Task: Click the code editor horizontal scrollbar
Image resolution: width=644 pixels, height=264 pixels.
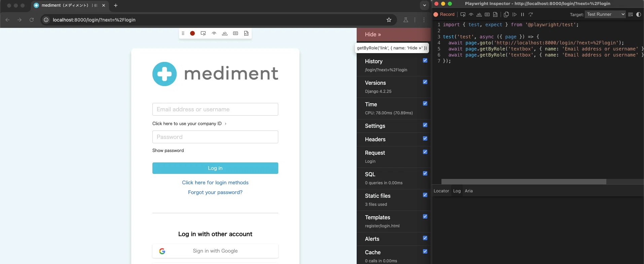Action: 524,182
